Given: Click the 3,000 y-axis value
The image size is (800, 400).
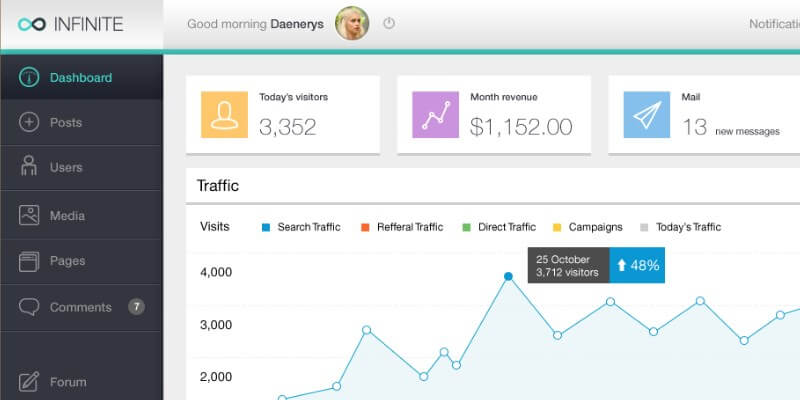Looking at the screenshot, I should tap(216, 325).
